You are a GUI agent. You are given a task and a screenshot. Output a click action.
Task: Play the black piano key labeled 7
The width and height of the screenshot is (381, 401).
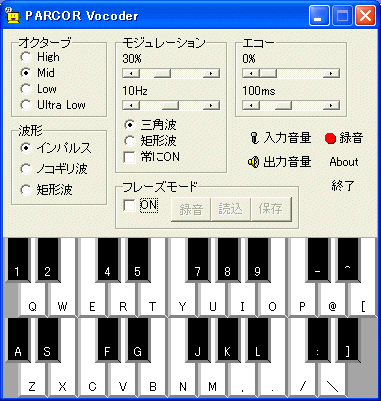(x=197, y=260)
